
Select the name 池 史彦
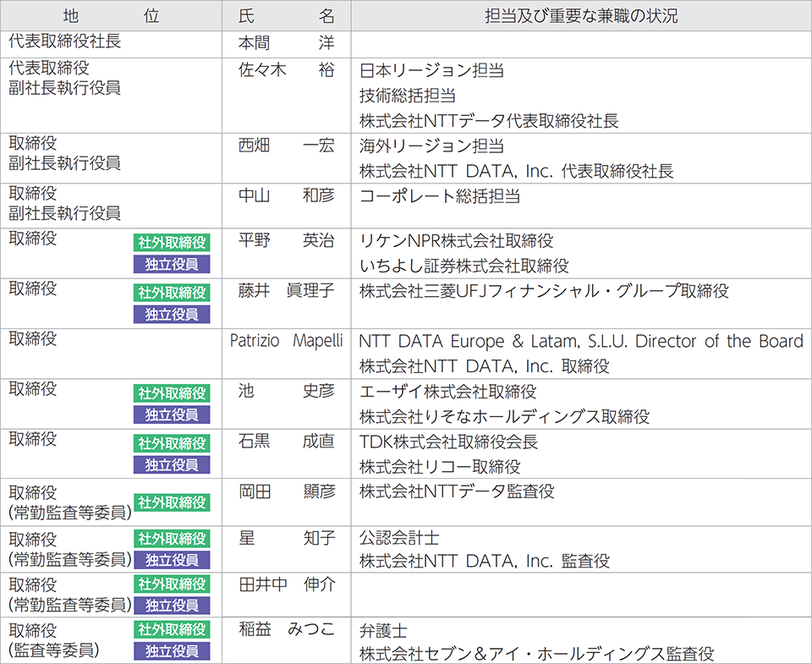(287, 391)
